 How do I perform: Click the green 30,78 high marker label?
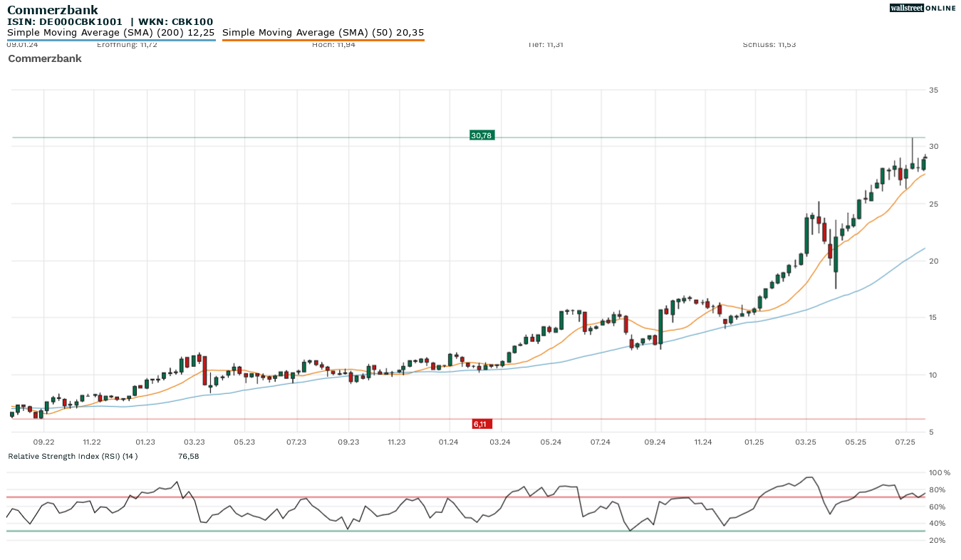(482, 135)
